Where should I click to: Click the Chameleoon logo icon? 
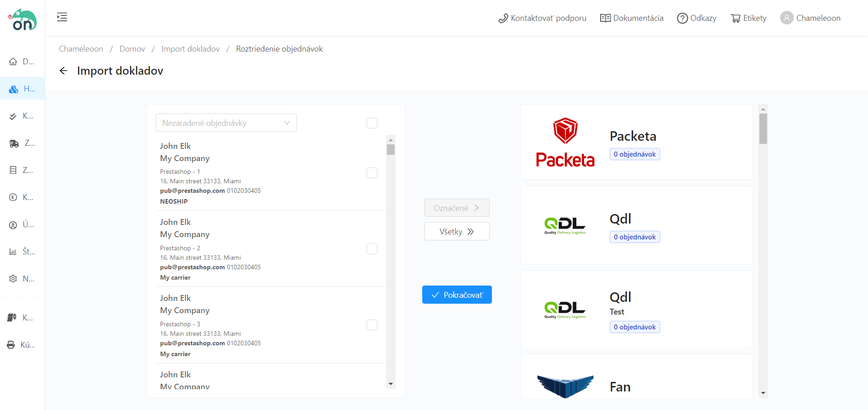pyautogui.click(x=22, y=19)
